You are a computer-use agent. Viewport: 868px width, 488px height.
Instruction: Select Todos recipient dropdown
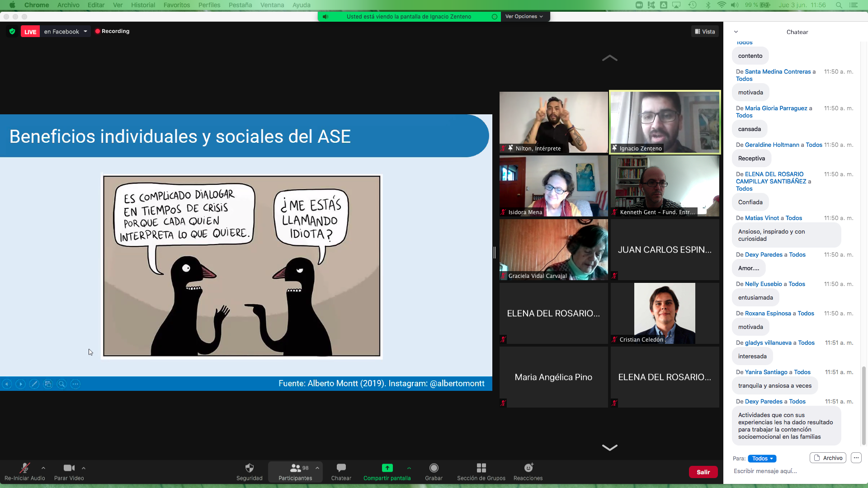pos(762,458)
